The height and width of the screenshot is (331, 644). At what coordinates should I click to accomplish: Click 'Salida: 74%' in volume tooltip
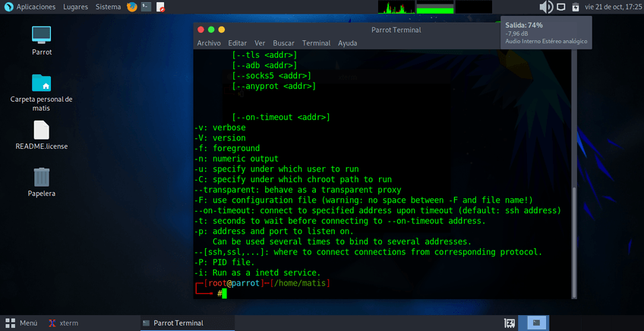(x=524, y=25)
